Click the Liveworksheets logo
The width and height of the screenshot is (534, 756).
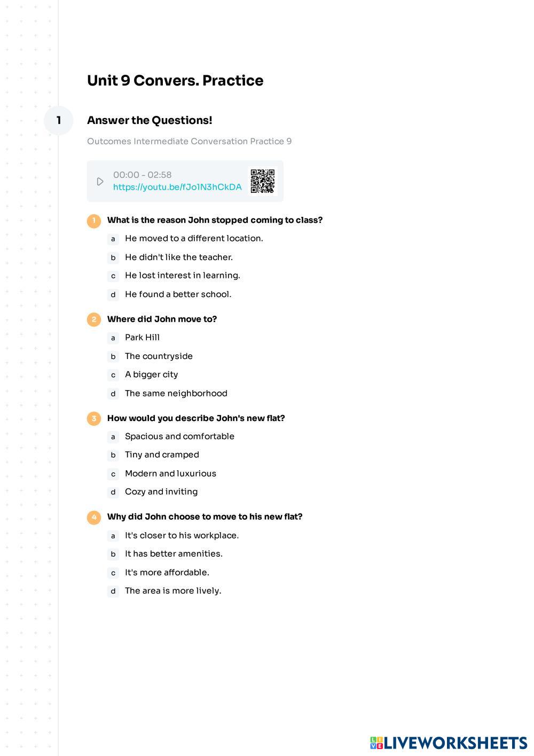[449, 743]
